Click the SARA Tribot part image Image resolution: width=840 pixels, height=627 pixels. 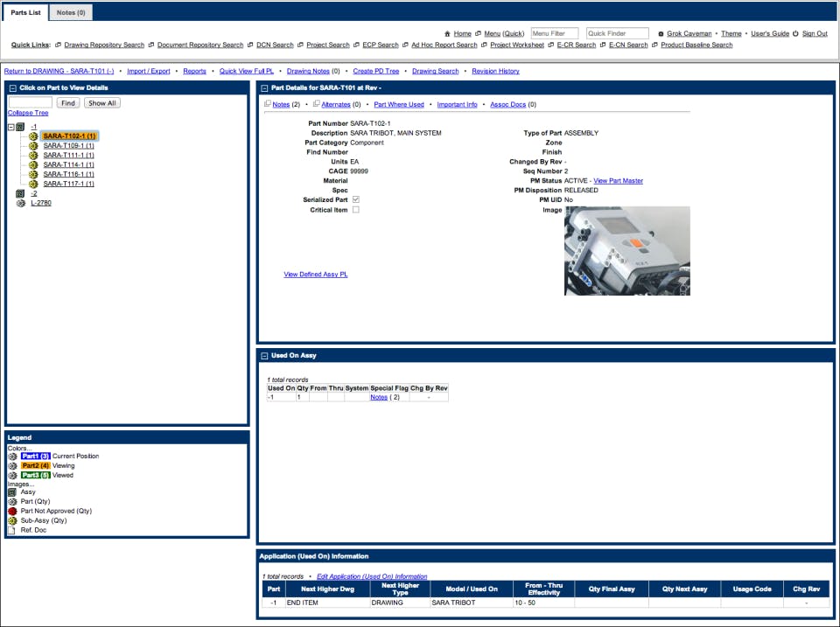coord(626,251)
